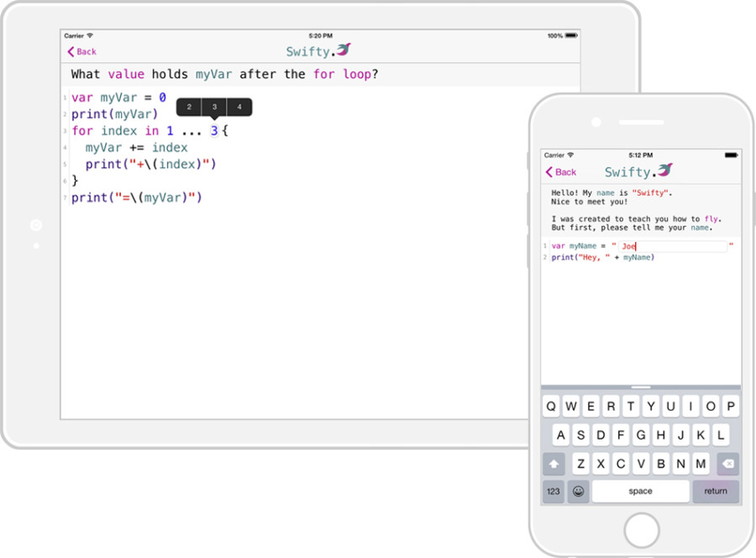
Task: Switch to the numeric layout with the 123 key
Action: click(x=553, y=491)
